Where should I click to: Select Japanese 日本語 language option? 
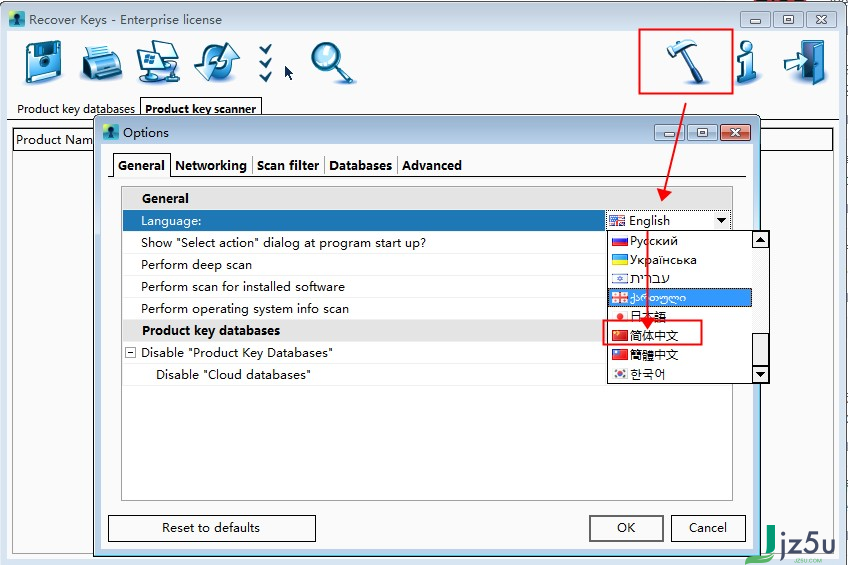(x=680, y=316)
